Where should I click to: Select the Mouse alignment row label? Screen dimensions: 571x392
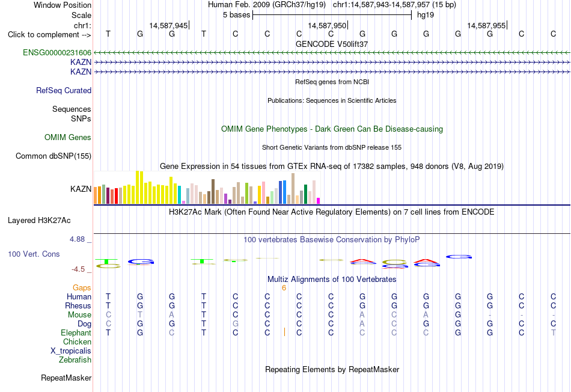pos(79,315)
